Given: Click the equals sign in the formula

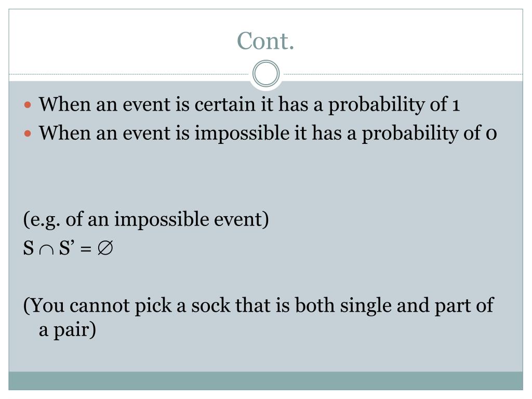Looking at the screenshot, I should 86,249.
